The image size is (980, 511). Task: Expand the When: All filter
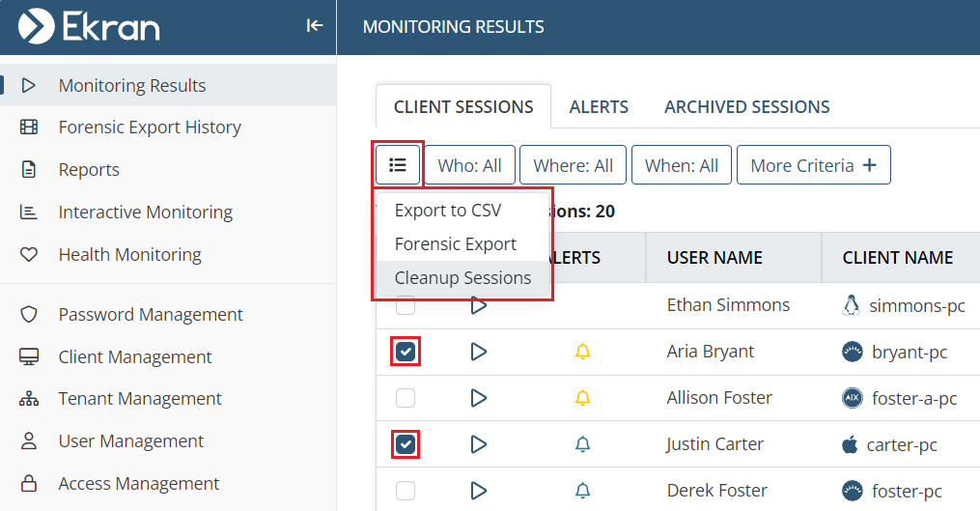(x=681, y=165)
